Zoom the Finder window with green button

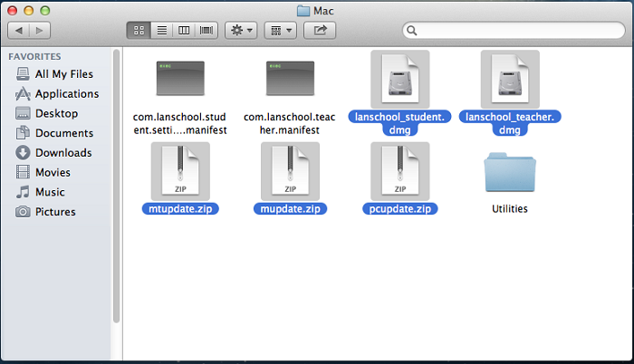coord(45,11)
